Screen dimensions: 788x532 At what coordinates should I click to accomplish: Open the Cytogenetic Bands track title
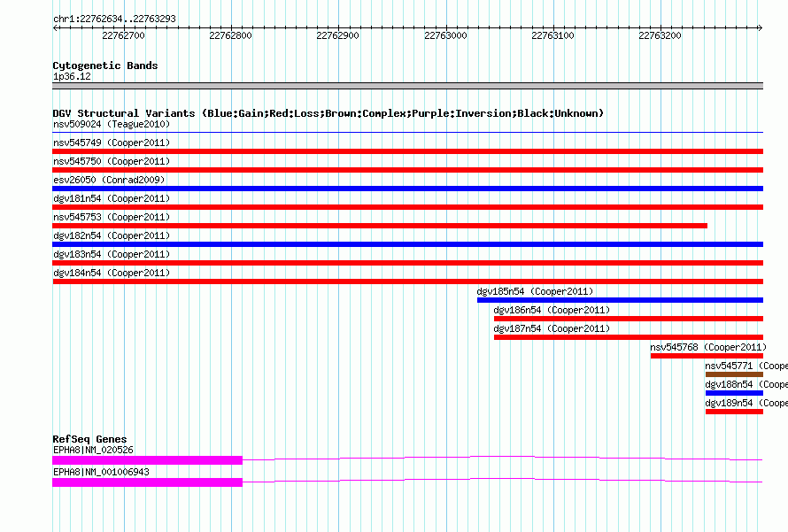pyautogui.click(x=104, y=66)
